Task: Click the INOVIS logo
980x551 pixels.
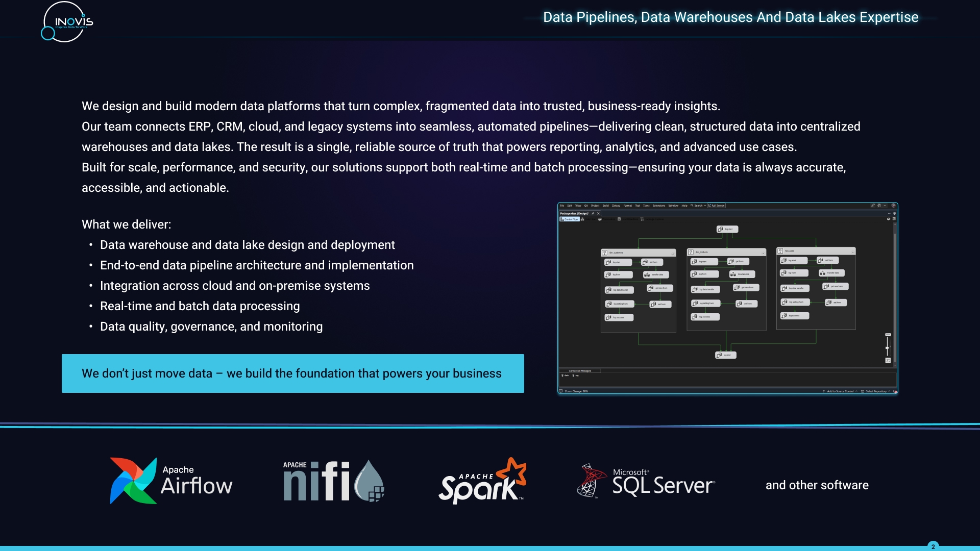Action: click(67, 22)
